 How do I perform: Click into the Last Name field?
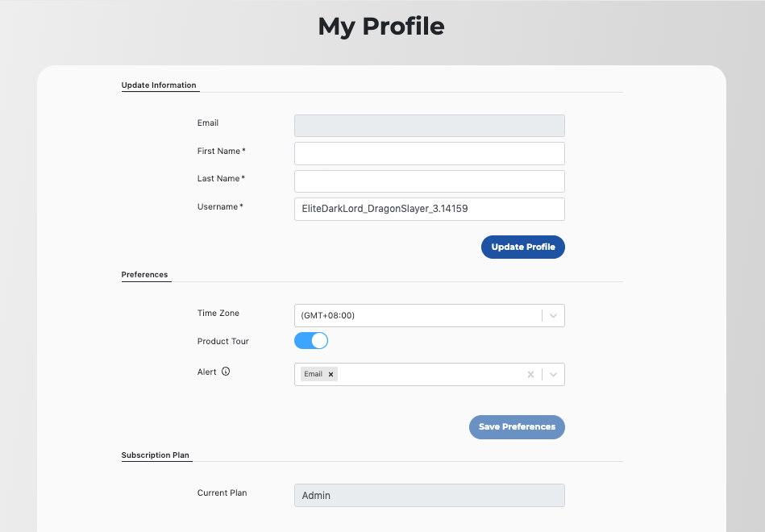[x=429, y=181]
